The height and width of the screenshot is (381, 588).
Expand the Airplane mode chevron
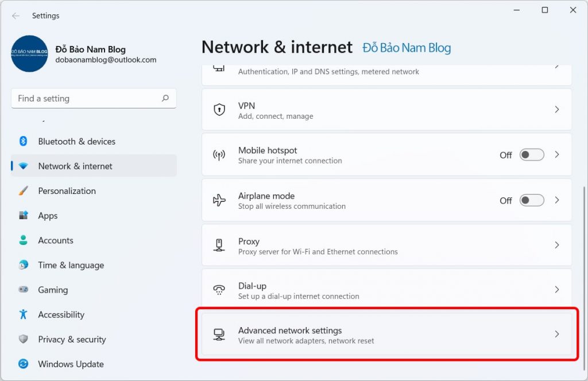point(557,200)
